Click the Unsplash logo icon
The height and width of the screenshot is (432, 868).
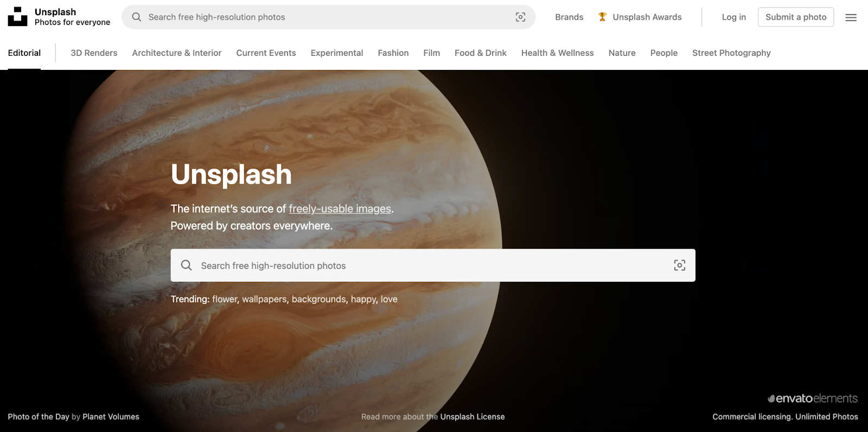[17, 17]
